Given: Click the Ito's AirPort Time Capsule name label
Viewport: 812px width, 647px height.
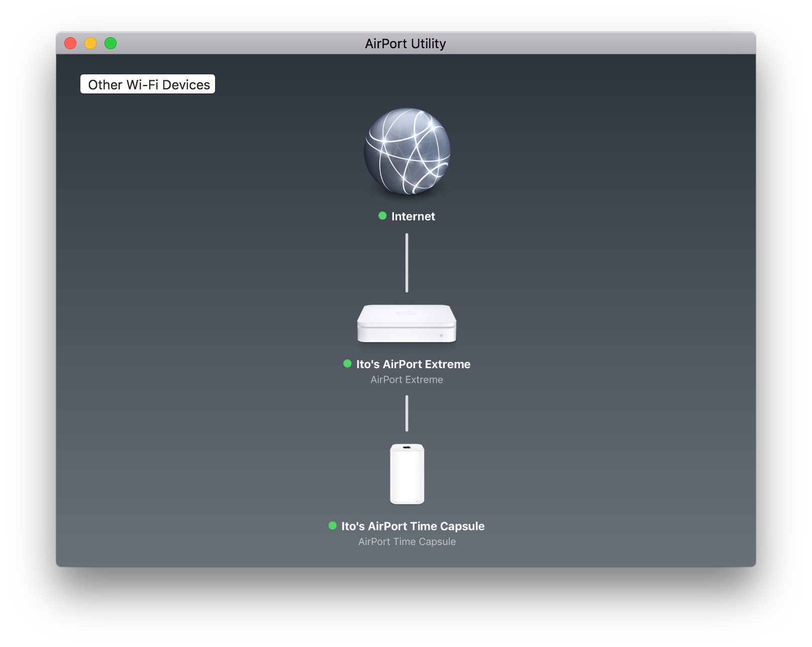Looking at the screenshot, I should tap(413, 526).
